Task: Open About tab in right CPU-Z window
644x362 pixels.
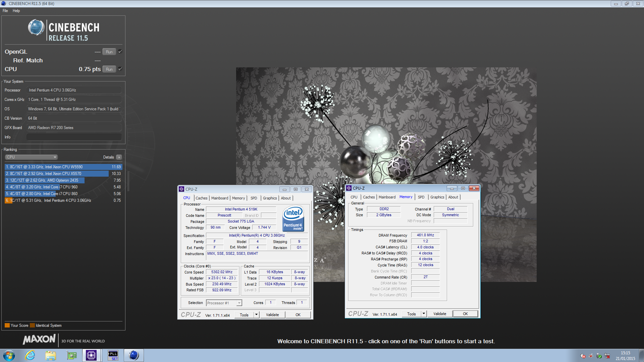Action: 453,197
